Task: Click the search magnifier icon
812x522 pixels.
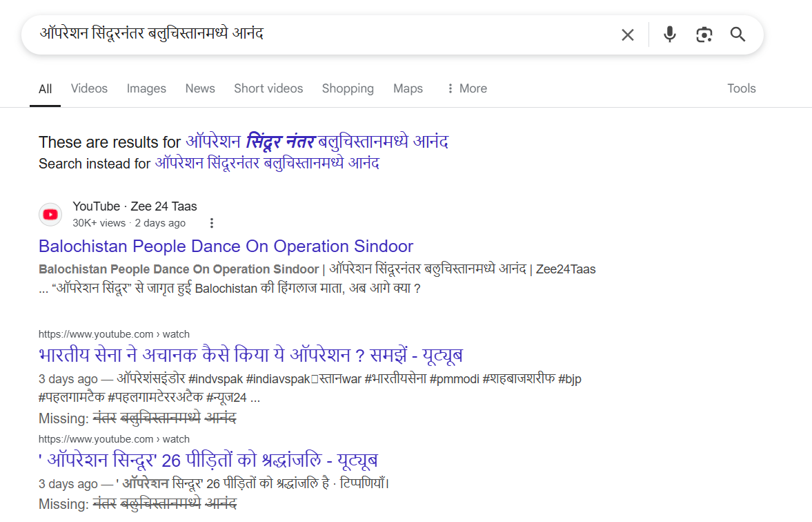Action: coord(737,34)
